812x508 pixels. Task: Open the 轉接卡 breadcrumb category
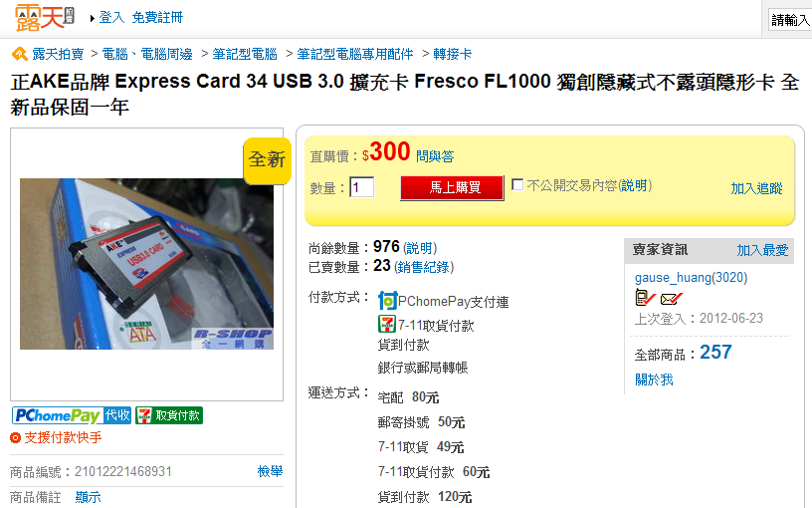[x=453, y=54]
